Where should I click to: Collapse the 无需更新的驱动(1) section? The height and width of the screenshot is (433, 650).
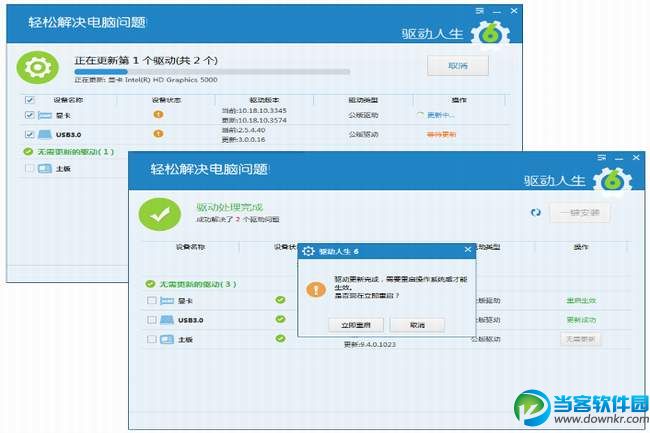click(75, 152)
